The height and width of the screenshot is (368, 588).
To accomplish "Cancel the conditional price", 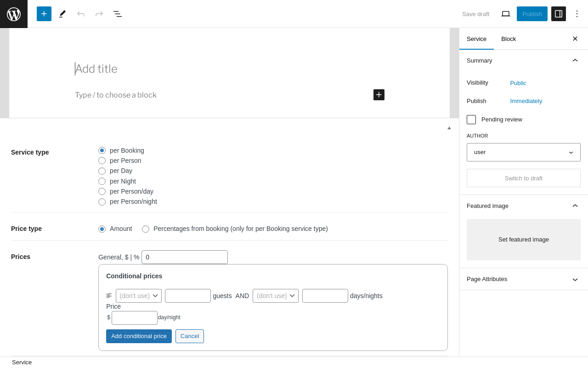I will tap(190, 336).
